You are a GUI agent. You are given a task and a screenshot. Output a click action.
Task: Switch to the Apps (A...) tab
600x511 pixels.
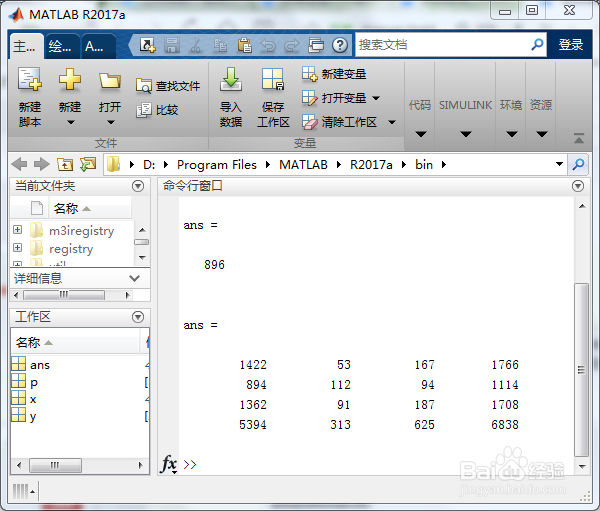(x=98, y=46)
